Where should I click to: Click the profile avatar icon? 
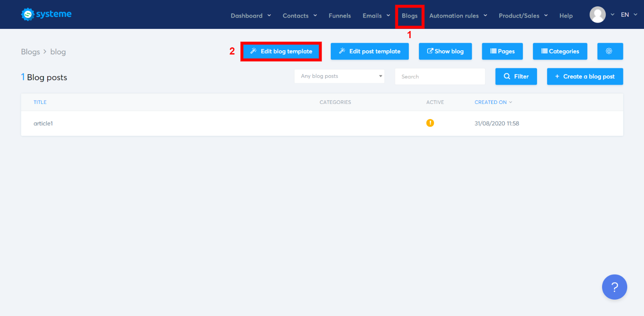(x=598, y=14)
